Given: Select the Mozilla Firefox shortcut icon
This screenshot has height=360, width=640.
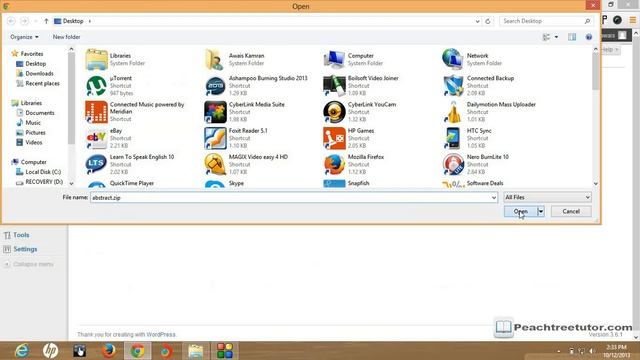Looking at the screenshot, I should (334, 164).
